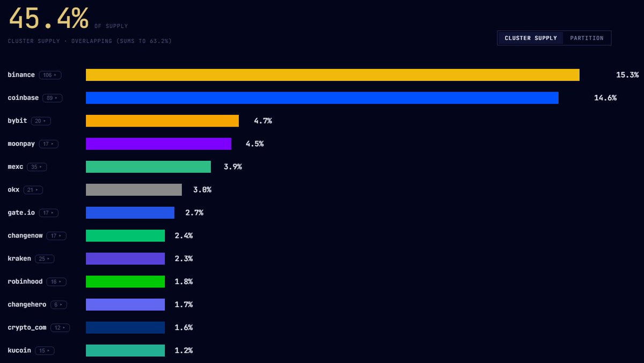
Task: Click the 1.2% value for kucoin
Action: (184, 351)
